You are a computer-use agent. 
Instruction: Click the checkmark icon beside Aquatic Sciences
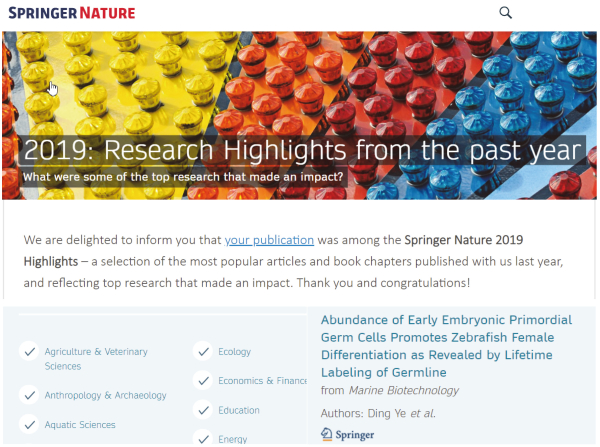pos(27,425)
